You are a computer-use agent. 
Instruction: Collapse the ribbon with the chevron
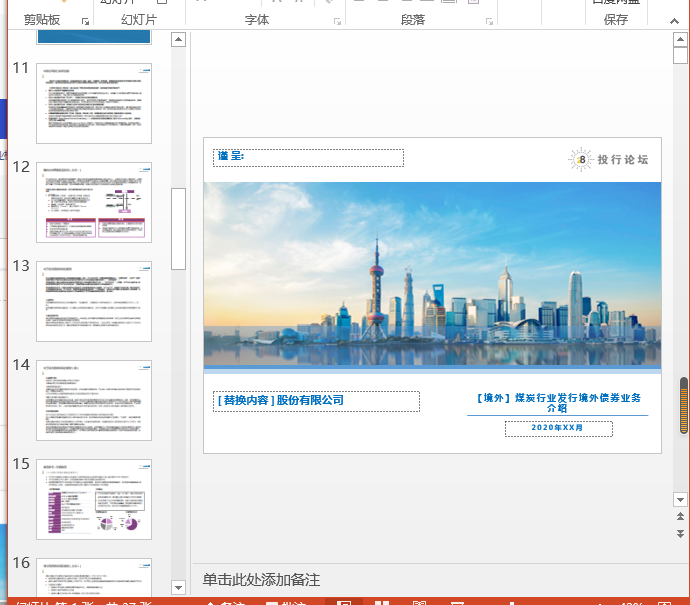click(x=674, y=21)
